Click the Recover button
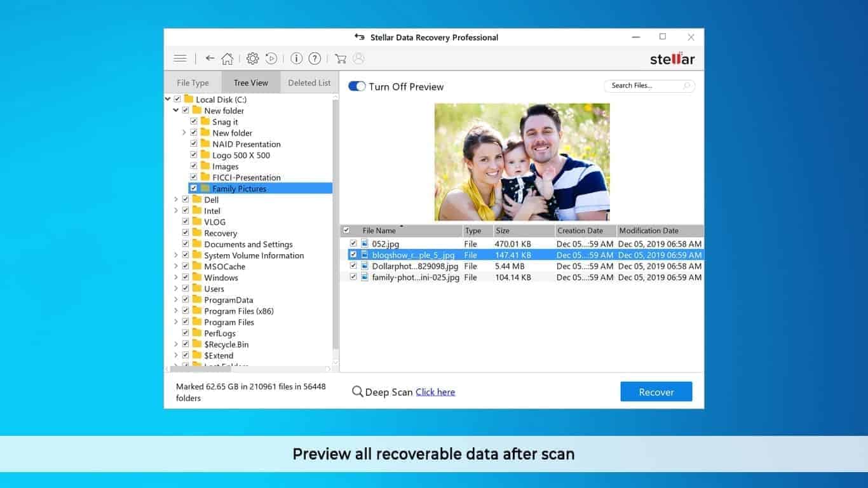The height and width of the screenshot is (488, 868). tap(656, 391)
